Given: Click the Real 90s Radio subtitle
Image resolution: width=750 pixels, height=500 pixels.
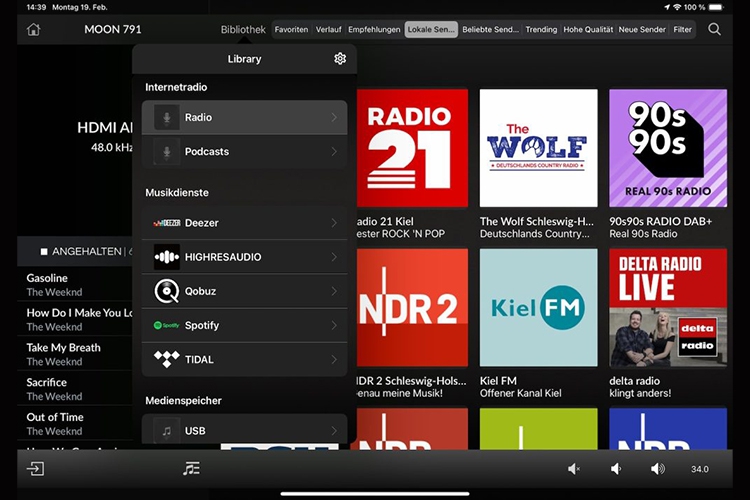Looking at the screenshot, I should [x=643, y=234].
